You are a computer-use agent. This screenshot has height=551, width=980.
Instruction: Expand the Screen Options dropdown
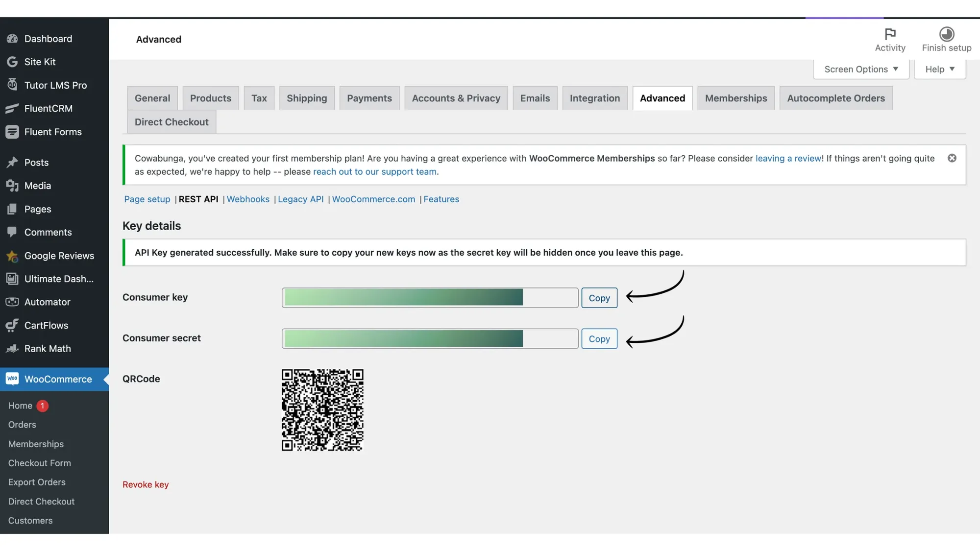click(x=861, y=69)
